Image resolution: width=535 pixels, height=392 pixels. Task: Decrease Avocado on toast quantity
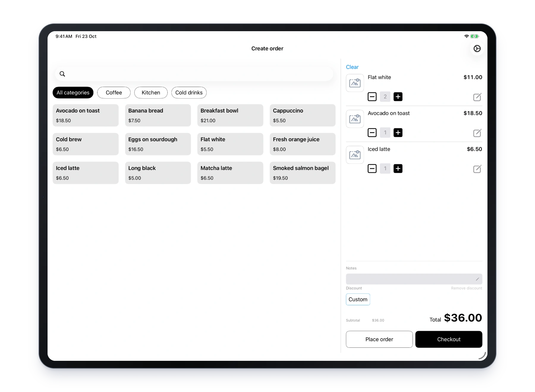(x=372, y=133)
